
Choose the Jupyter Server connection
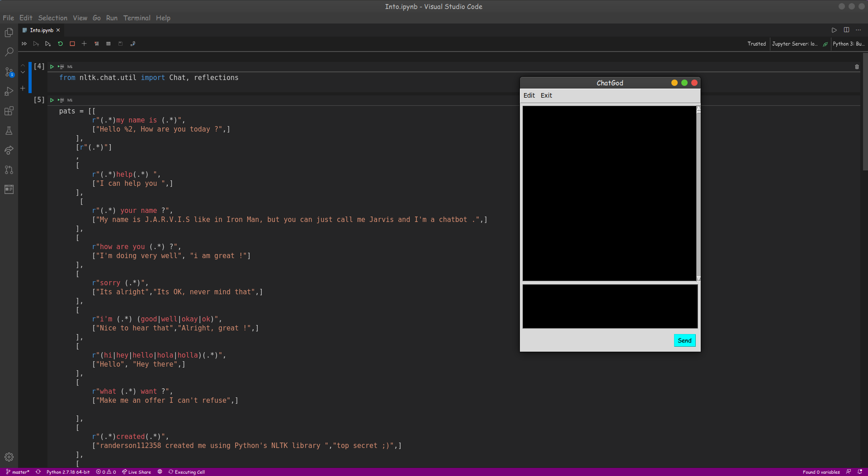(x=795, y=44)
